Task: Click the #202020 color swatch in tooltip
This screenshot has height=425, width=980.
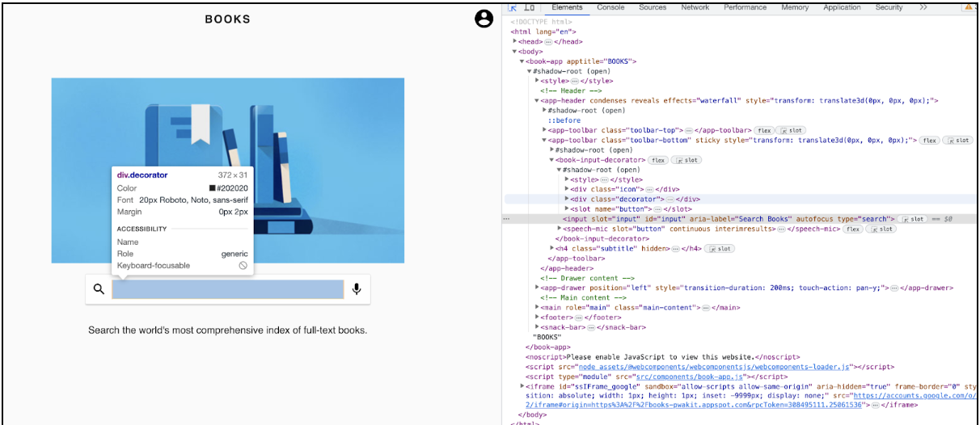Action: [x=213, y=188]
